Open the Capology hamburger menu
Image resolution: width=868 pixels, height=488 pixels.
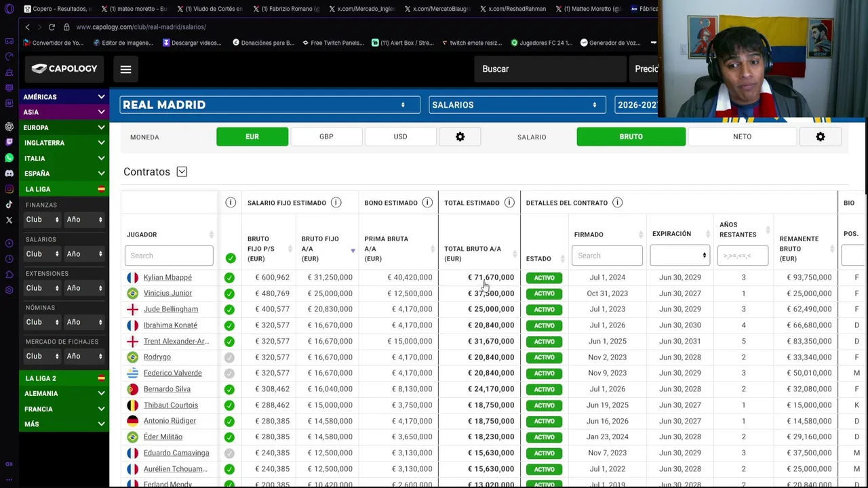point(125,69)
